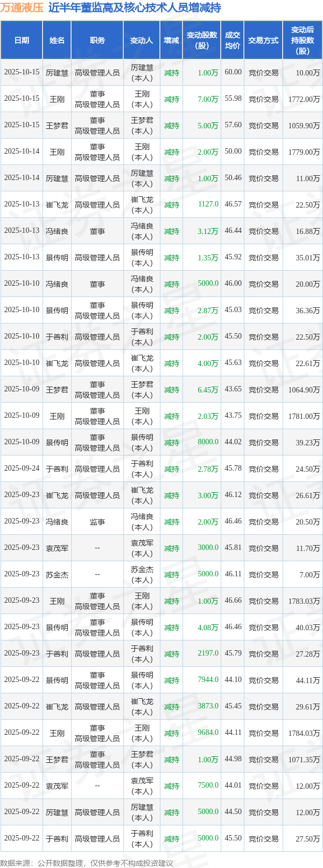The width and height of the screenshot is (323, 868).
Task: Click the 成交均价 column header
Action: (233, 40)
